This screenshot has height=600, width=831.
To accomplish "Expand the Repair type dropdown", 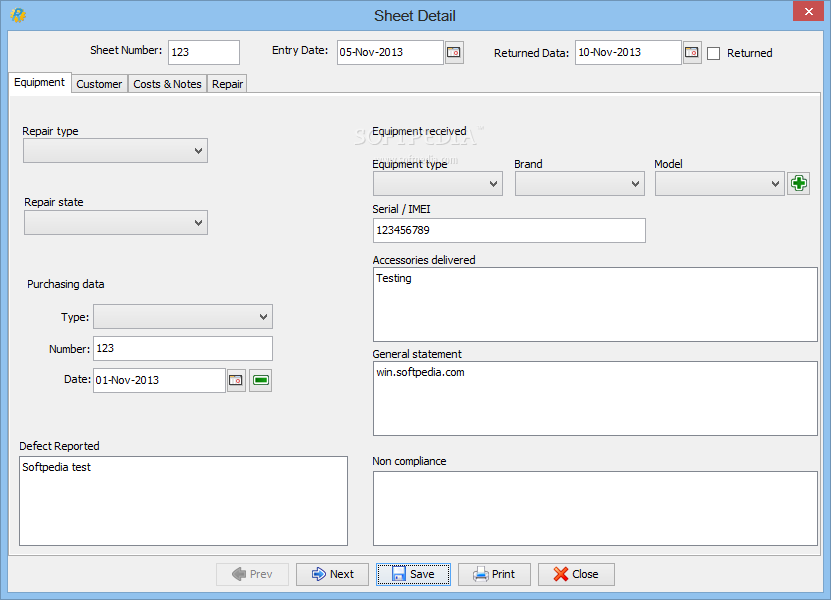I will [x=116, y=151].
